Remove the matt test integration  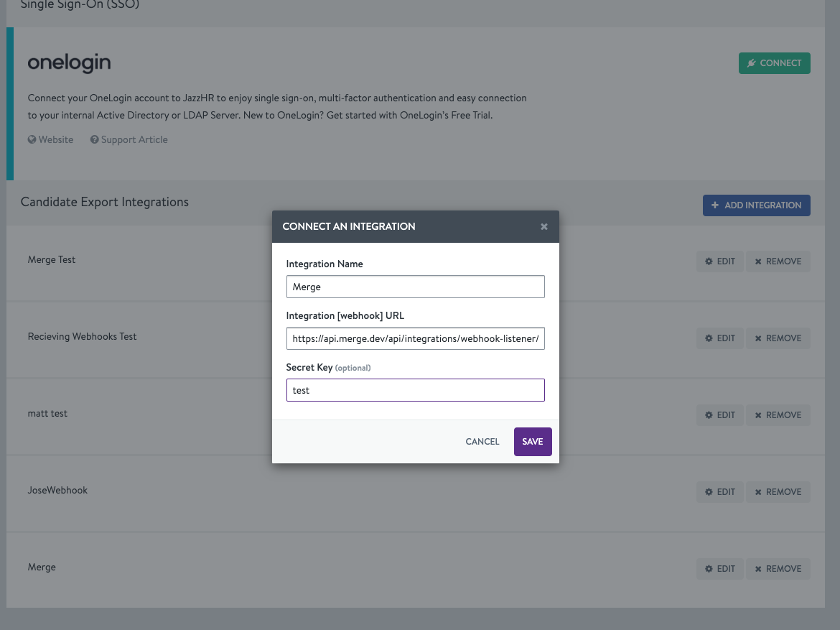778,415
